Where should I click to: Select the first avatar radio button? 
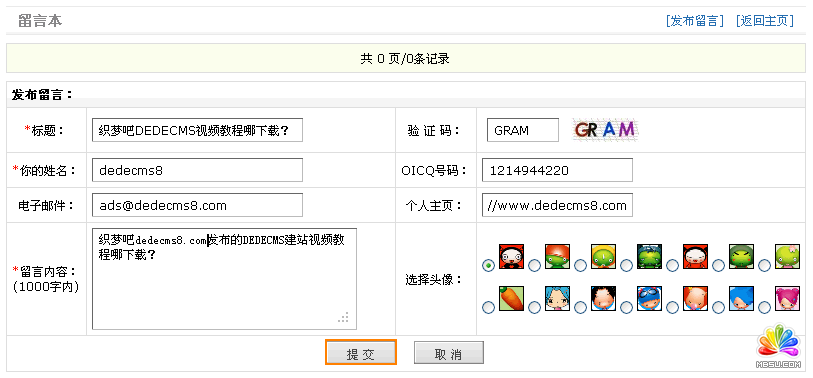point(488,265)
